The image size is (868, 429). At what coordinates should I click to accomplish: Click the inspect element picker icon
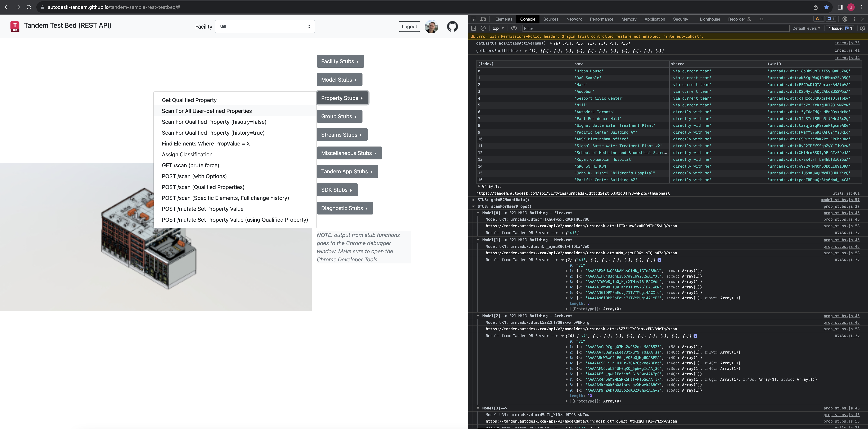(x=473, y=19)
